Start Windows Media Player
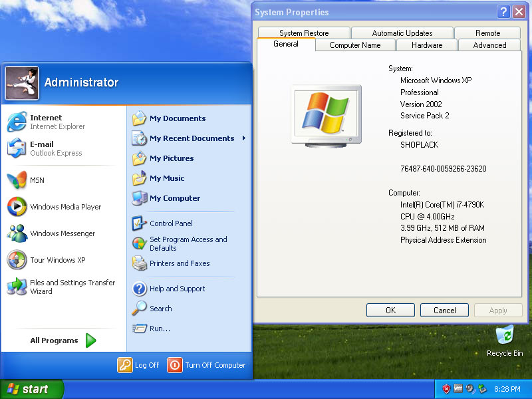 (54, 207)
